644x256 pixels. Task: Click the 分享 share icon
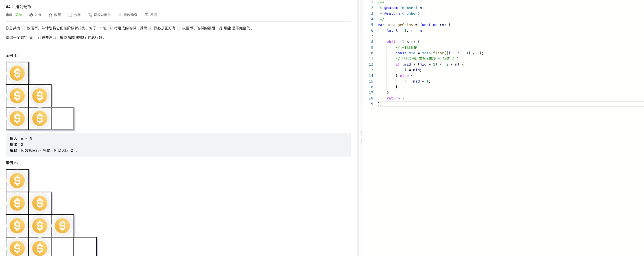(70, 15)
